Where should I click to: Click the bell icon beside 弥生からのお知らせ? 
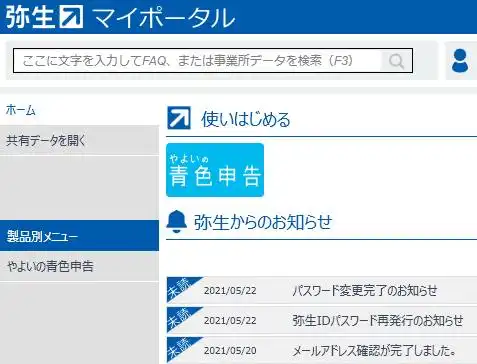point(176,222)
